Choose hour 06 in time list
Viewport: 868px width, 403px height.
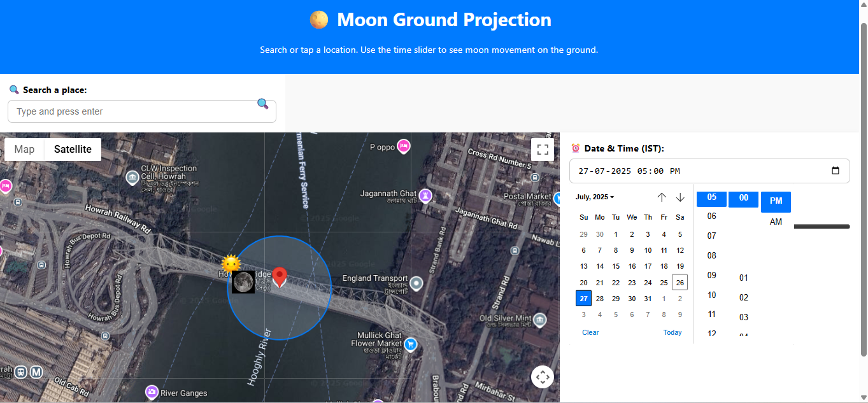(x=712, y=216)
